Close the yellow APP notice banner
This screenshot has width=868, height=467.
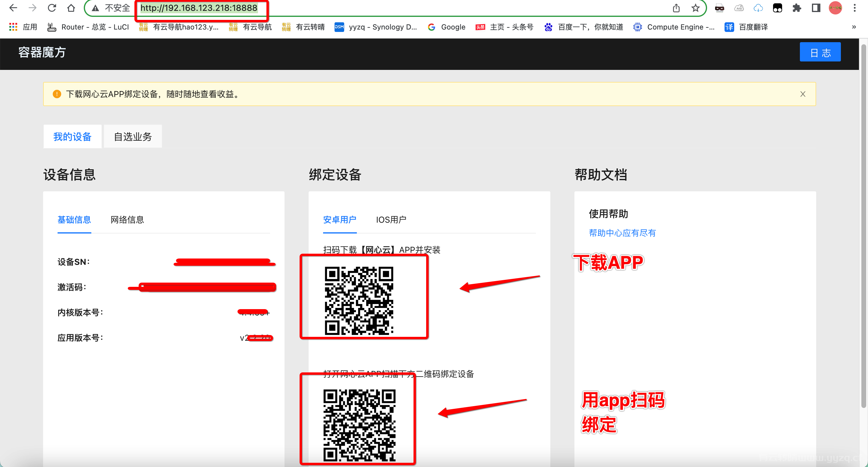click(803, 94)
